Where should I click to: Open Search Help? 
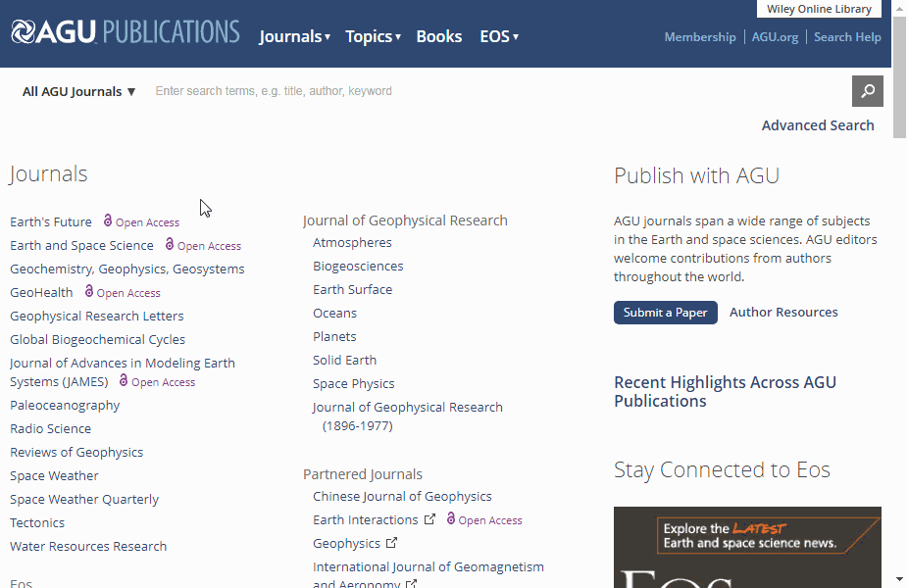tap(847, 37)
